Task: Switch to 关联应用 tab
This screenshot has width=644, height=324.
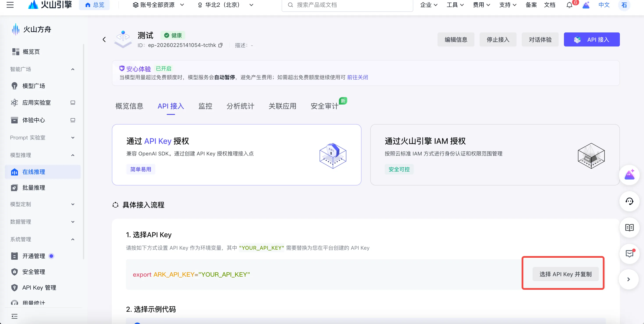Action: tap(282, 106)
